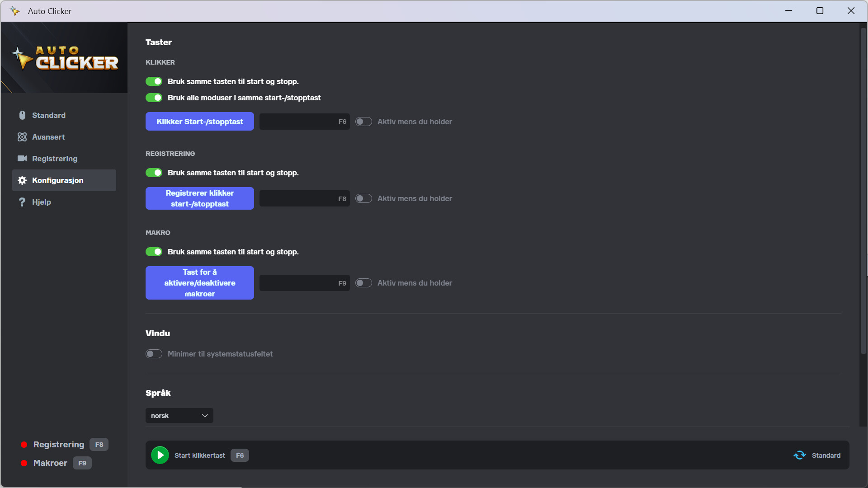The height and width of the screenshot is (488, 868).
Task: Open the Avansert section
Action: (x=64, y=137)
